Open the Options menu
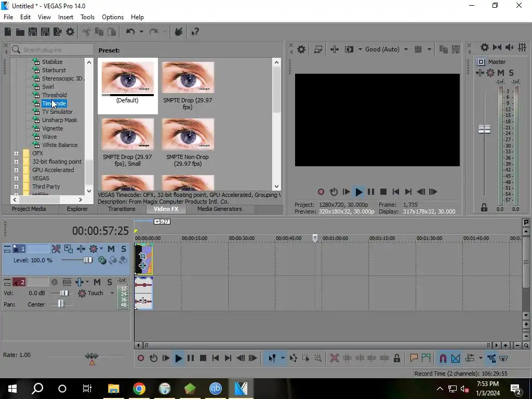532x399 pixels. 113,17
